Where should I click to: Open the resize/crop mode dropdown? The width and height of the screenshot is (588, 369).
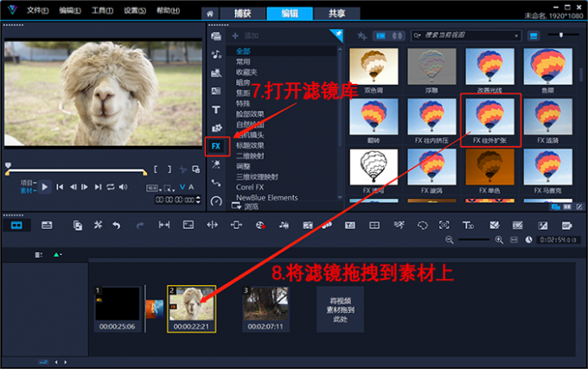click(x=169, y=188)
